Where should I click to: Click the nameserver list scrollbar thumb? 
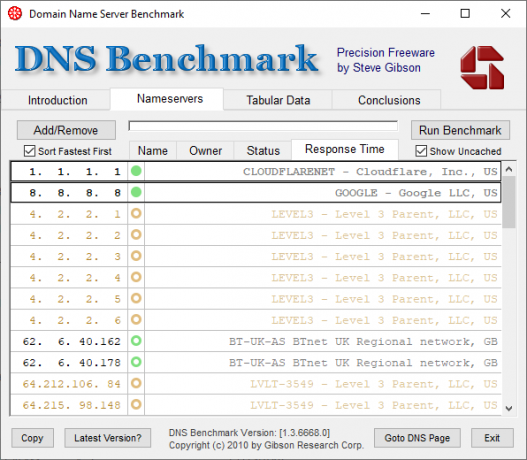509,203
